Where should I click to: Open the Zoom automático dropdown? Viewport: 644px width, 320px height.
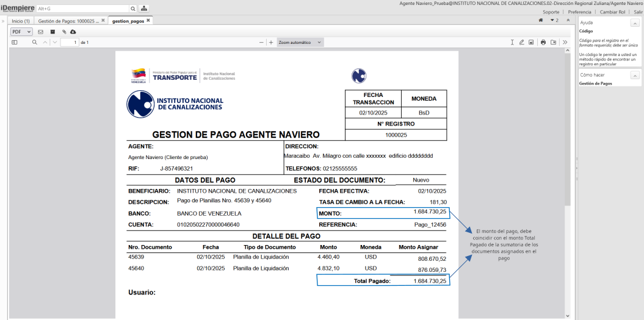[x=300, y=42]
